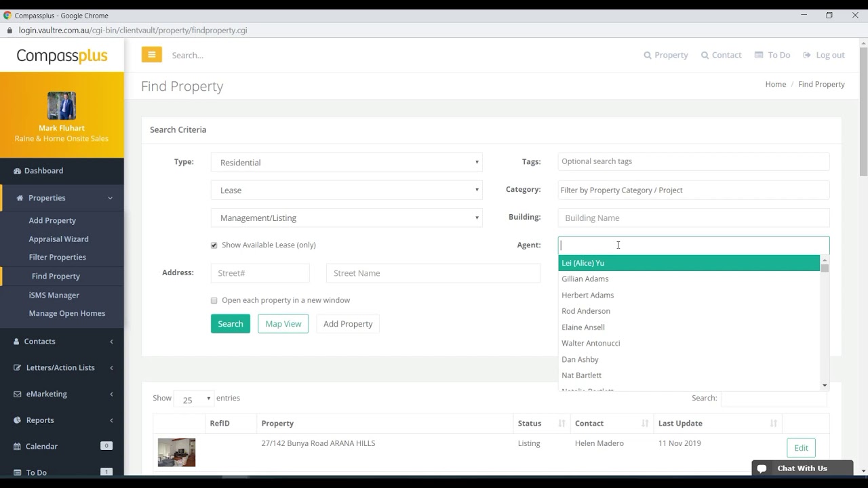Select Lei (Alice) Yu from agent list
This screenshot has width=868, height=488.
tap(689, 263)
